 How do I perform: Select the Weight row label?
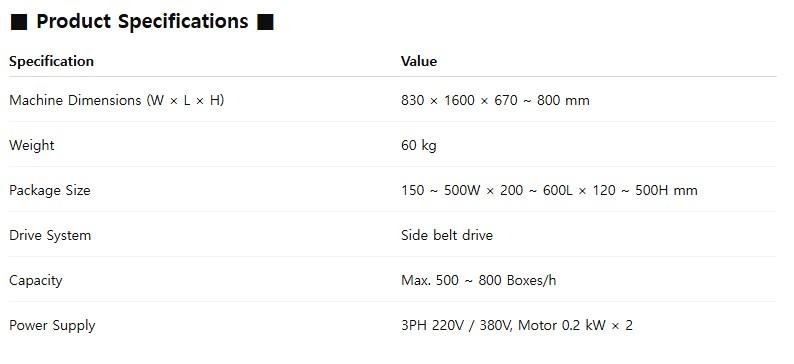tap(32, 145)
